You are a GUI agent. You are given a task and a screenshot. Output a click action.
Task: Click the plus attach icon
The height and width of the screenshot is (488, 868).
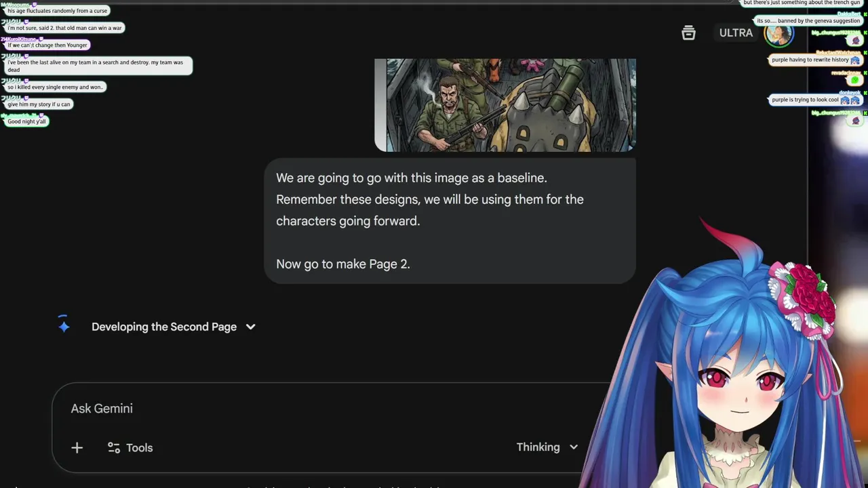pyautogui.click(x=77, y=448)
